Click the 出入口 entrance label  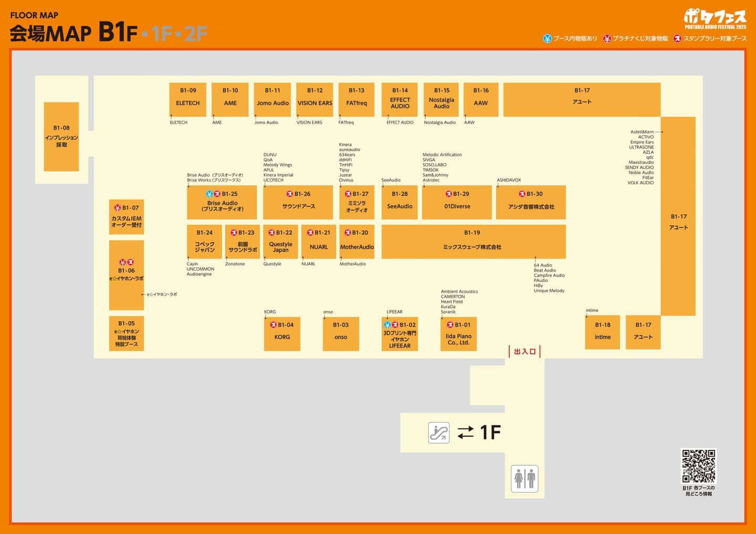point(524,352)
